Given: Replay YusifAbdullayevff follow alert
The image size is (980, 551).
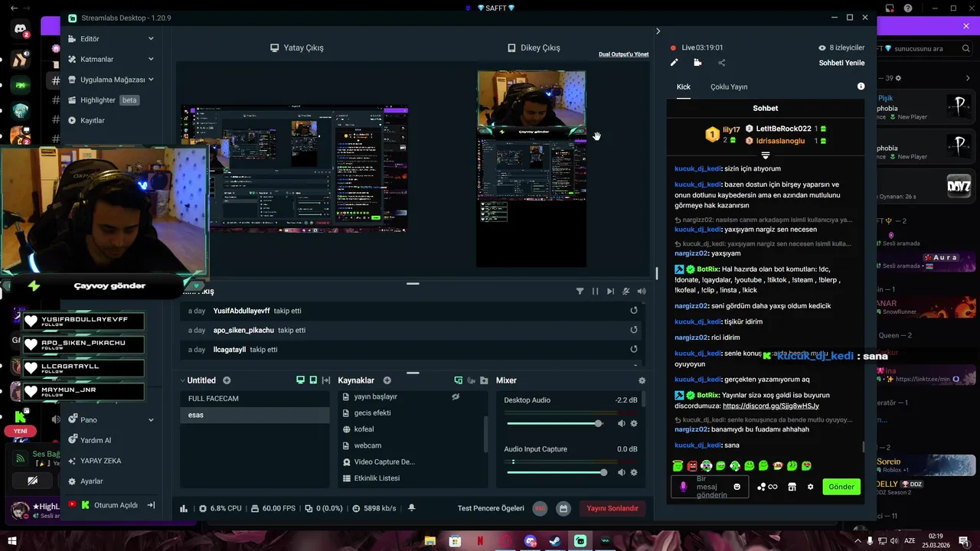Looking at the screenshot, I should pyautogui.click(x=633, y=311).
